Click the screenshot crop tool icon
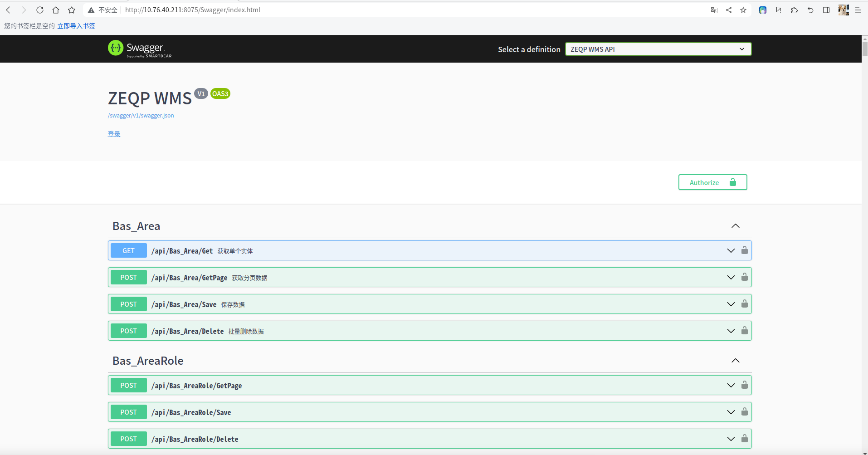This screenshot has width=868, height=455. point(779,10)
